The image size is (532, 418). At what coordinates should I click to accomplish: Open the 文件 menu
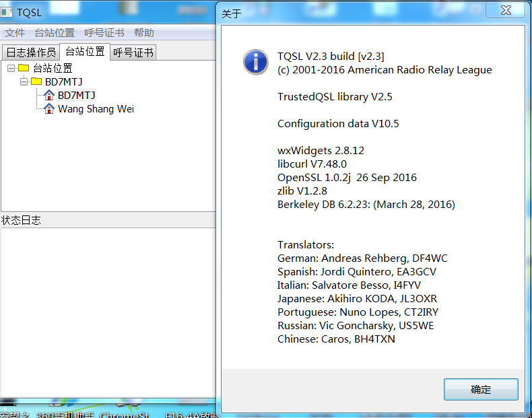[15, 33]
